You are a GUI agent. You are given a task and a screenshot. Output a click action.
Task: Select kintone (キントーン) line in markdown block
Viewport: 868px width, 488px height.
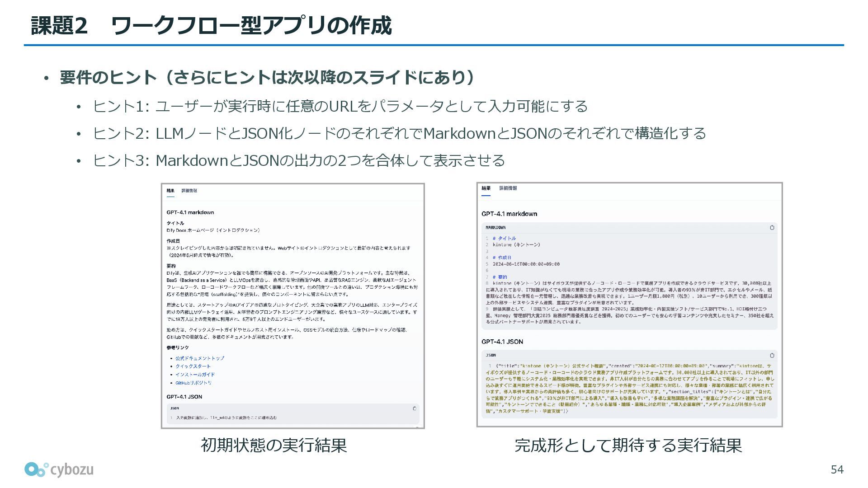click(516, 245)
